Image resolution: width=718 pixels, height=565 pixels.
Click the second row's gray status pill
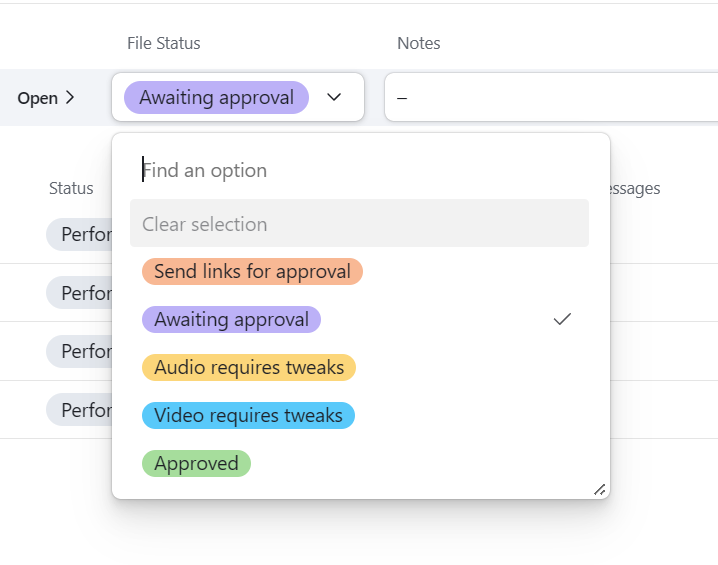[80, 293]
